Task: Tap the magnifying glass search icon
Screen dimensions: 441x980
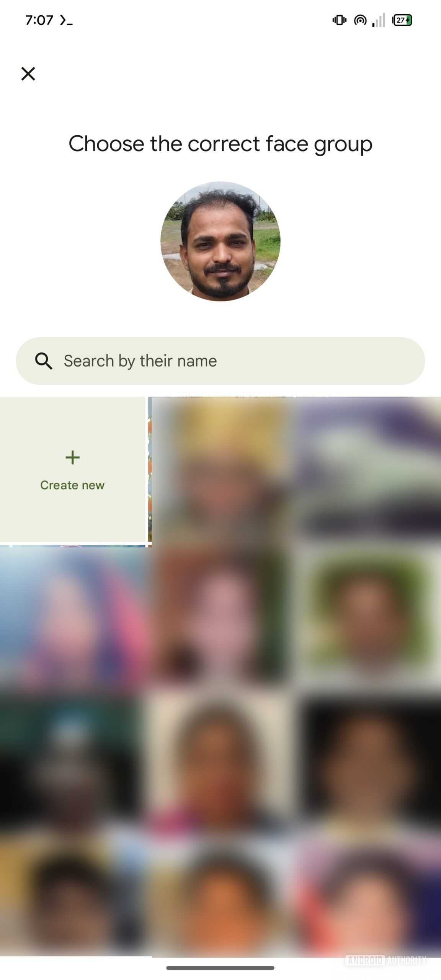Action: point(44,361)
